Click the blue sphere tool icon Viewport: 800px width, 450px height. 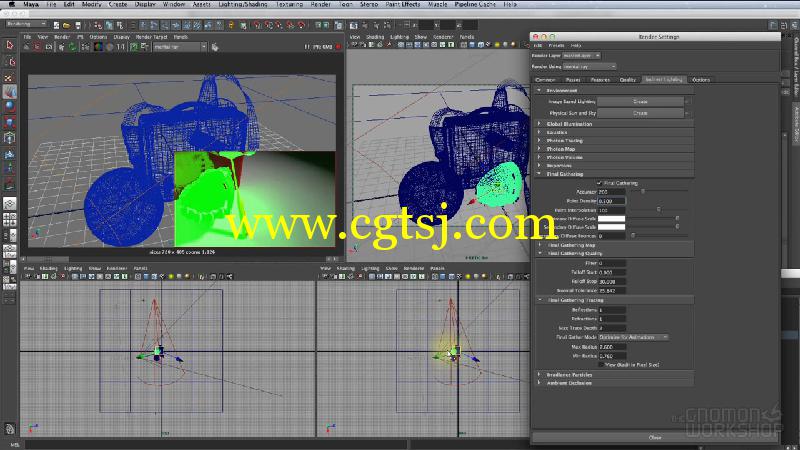coord(10,107)
